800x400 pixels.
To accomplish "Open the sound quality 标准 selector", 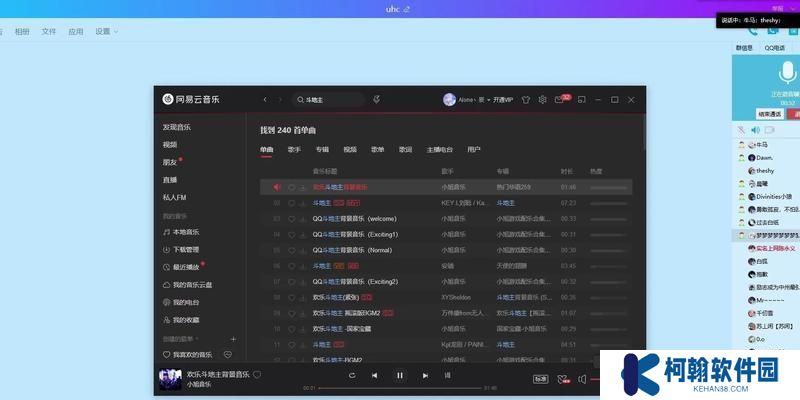I will [x=540, y=379].
